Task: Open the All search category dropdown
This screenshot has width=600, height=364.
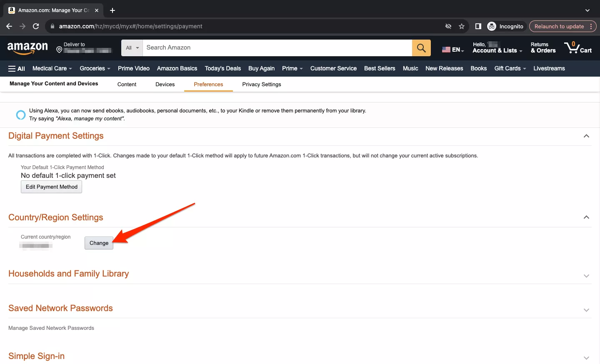Action: 132,48
